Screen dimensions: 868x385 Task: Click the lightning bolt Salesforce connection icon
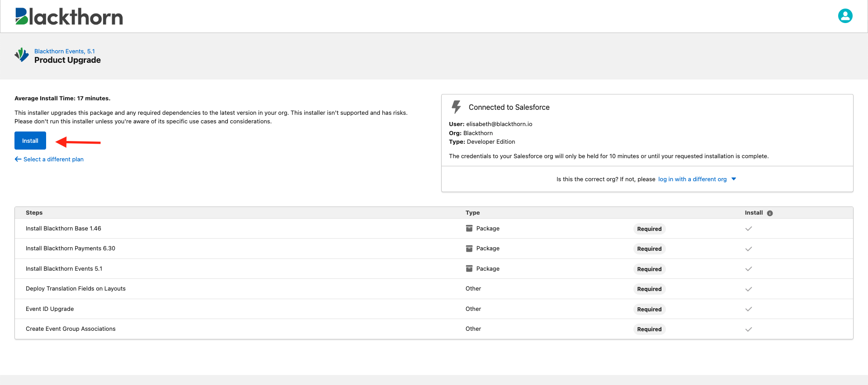(x=456, y=107)
